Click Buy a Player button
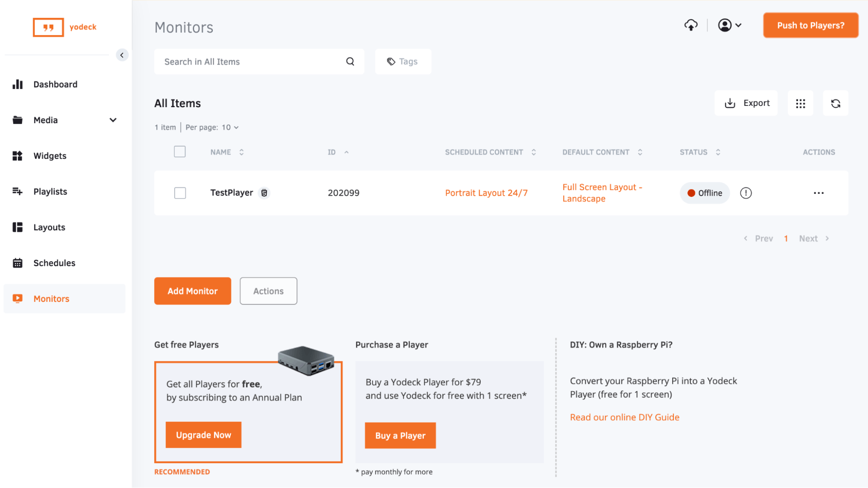Image resolution: width=868 pixels, height=488 pixels. 400,436
